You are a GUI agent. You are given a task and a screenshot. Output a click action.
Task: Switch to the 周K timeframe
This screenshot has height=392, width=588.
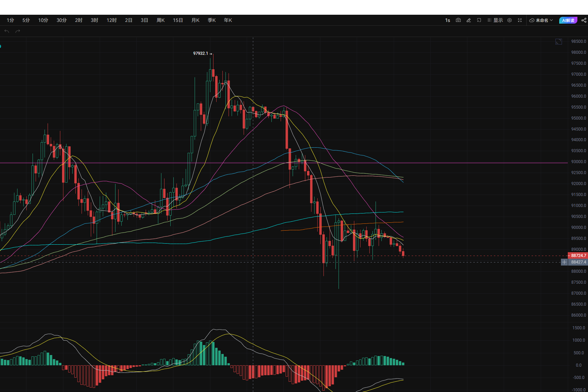[x=161, y=20]
